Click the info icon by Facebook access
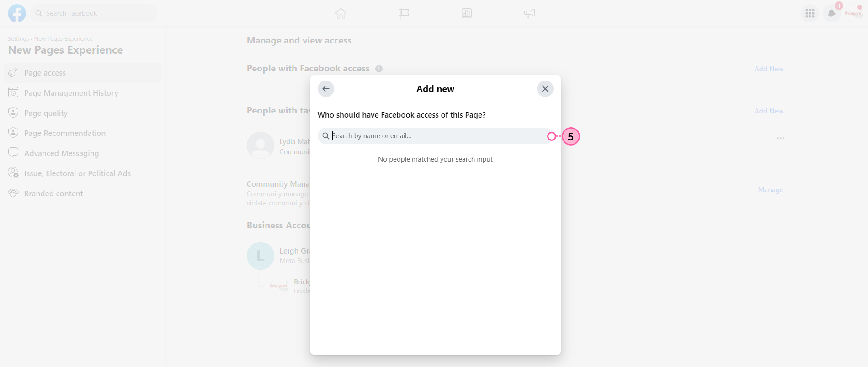The width and height of the screenshot is (868, 367). [x=379, y=69]
